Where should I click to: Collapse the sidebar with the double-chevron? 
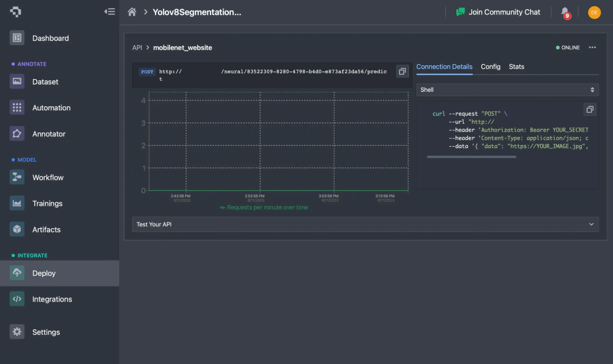coord(109,11)
